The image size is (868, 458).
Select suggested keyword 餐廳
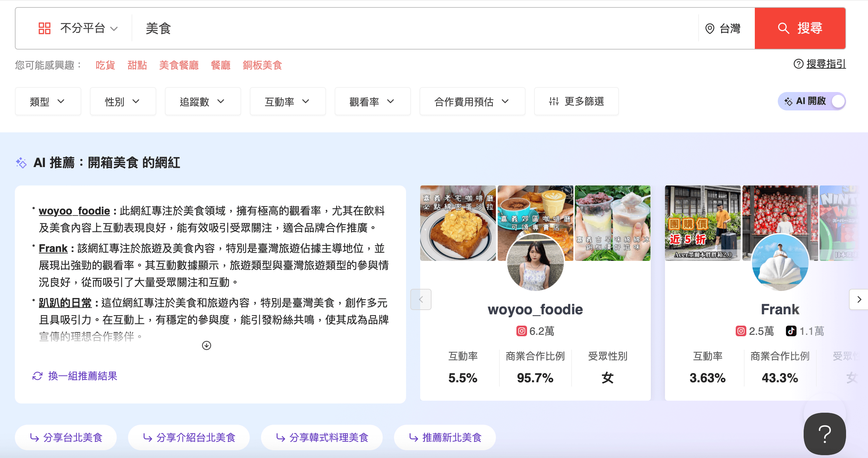tap(221, 65)
